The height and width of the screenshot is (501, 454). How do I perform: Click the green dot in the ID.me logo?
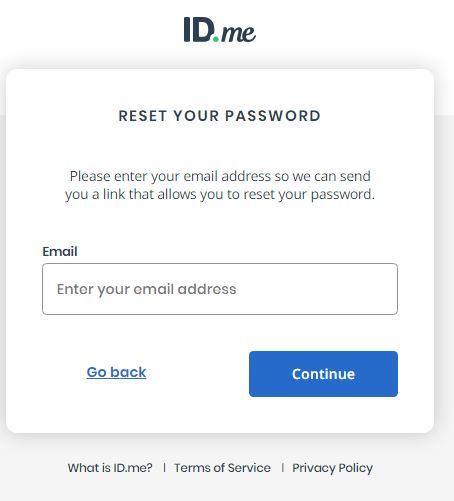[216, 39]
